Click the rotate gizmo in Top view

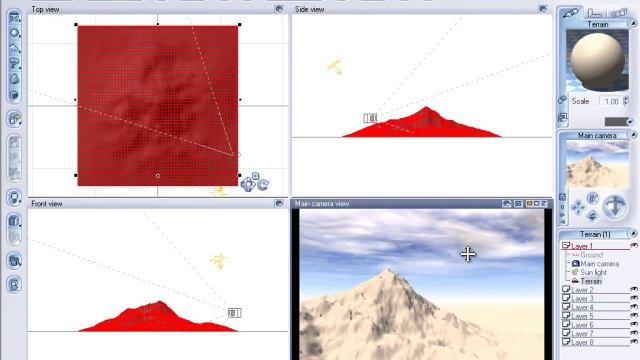coord(263,185)
